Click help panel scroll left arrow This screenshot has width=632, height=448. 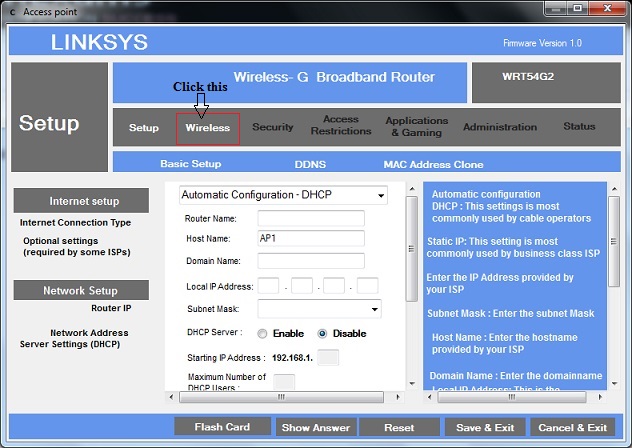click(429, 397)
